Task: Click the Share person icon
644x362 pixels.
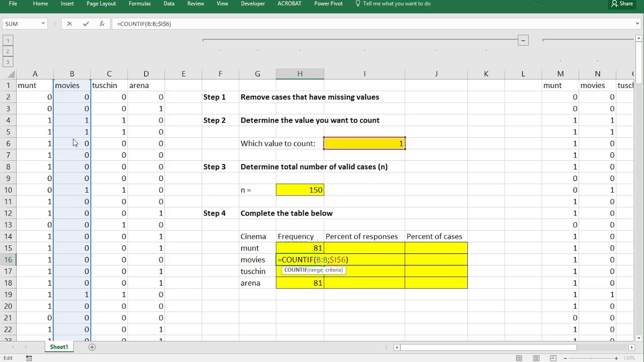Action: (x=614, y=4)
